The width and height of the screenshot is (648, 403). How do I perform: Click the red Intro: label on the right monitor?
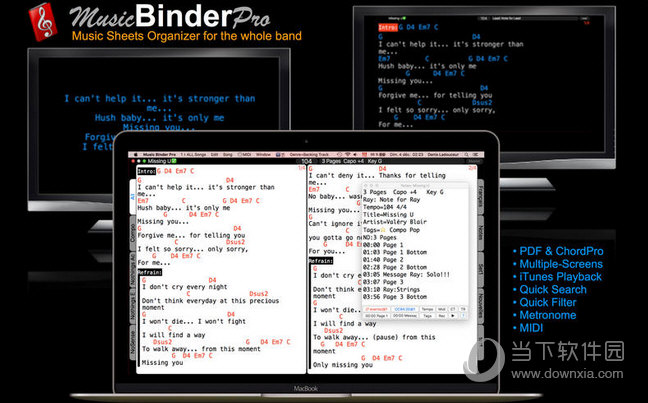pos(388,27)
